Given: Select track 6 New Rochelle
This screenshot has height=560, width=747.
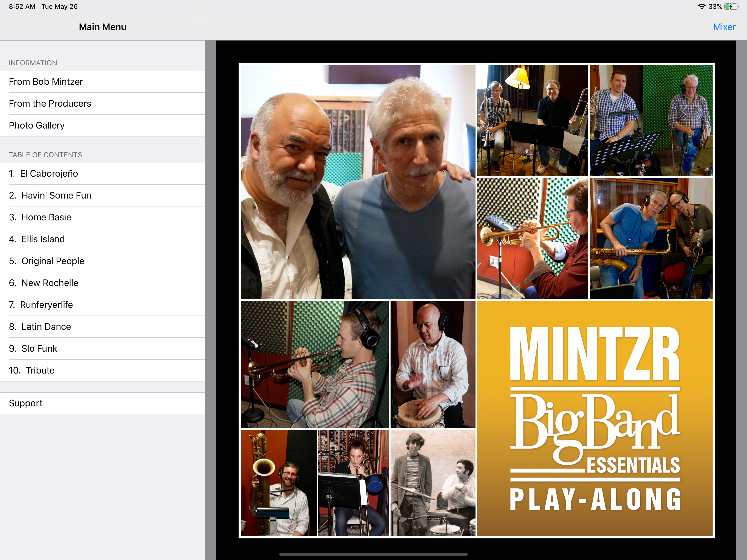Looking at the screenshot, I should coord(102,283).
